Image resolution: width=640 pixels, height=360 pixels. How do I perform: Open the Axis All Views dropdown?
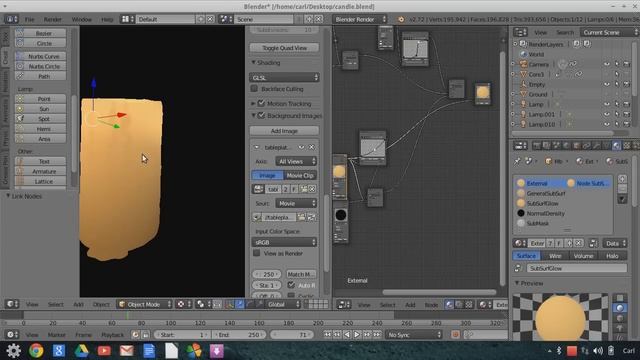click(x=296, y=161)
